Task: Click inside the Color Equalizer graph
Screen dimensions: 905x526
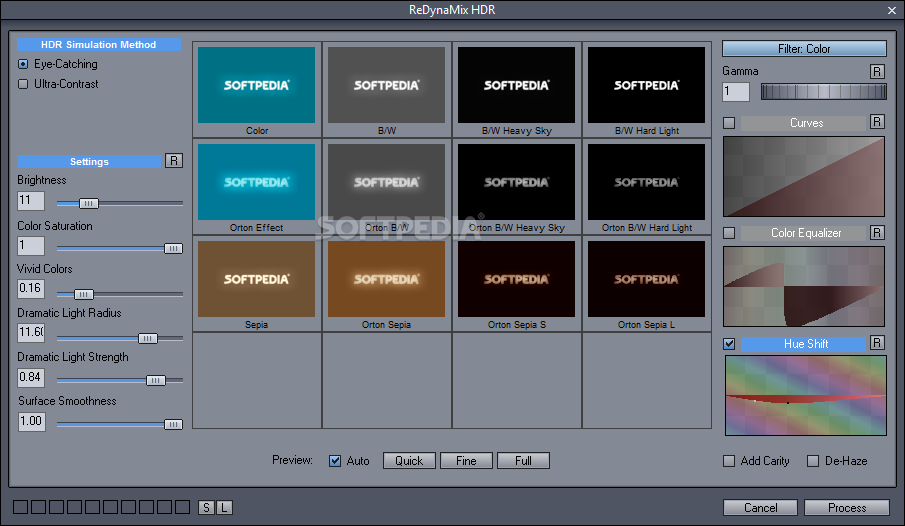Action: pos(804,286)
